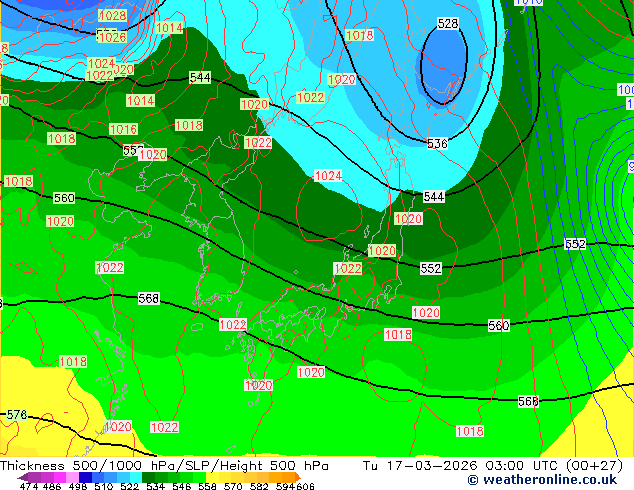Click the 528 height contour label
Screen dimensions: 634x490
448,23
